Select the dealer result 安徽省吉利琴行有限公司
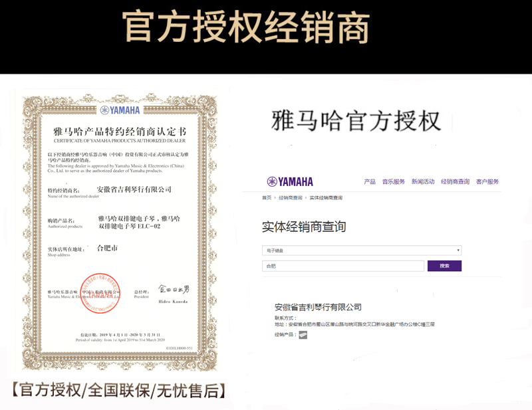The image size is (532, 410). (x=318, y=307)
